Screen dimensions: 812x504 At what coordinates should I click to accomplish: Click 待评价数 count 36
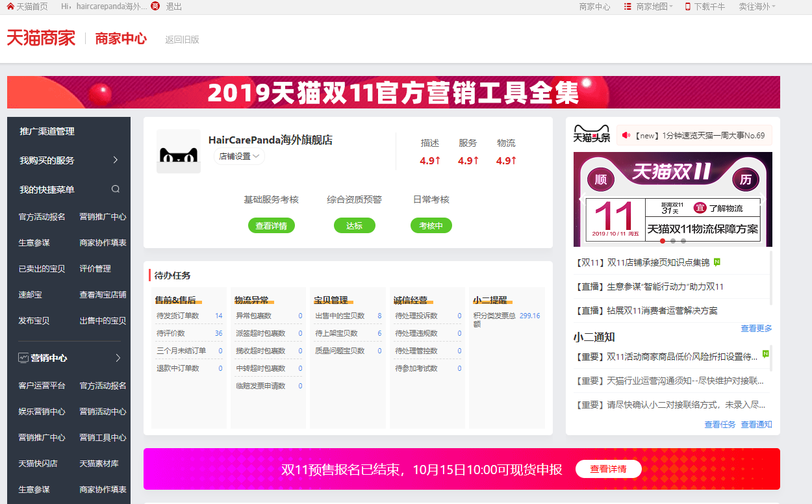click(219, 333)
